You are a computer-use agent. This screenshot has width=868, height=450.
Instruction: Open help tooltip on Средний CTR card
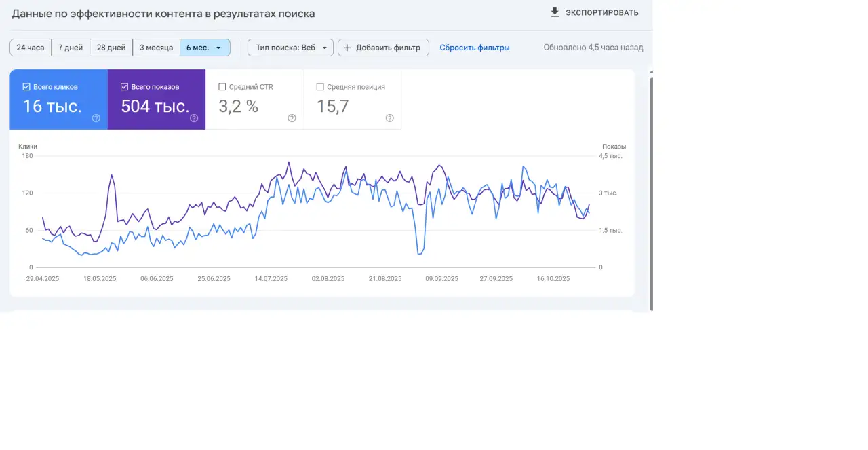[x=292, y=117]
